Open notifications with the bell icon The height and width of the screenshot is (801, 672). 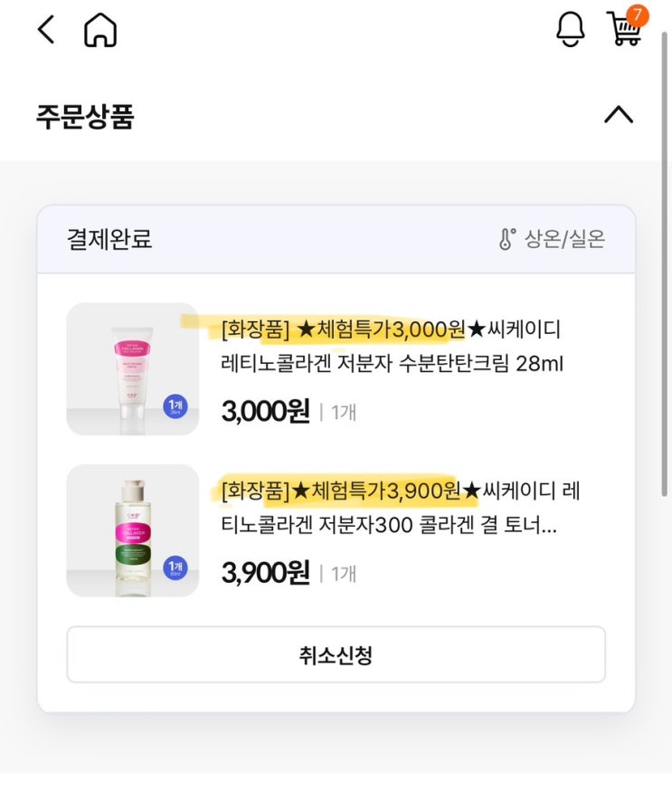tap(570, 30)
